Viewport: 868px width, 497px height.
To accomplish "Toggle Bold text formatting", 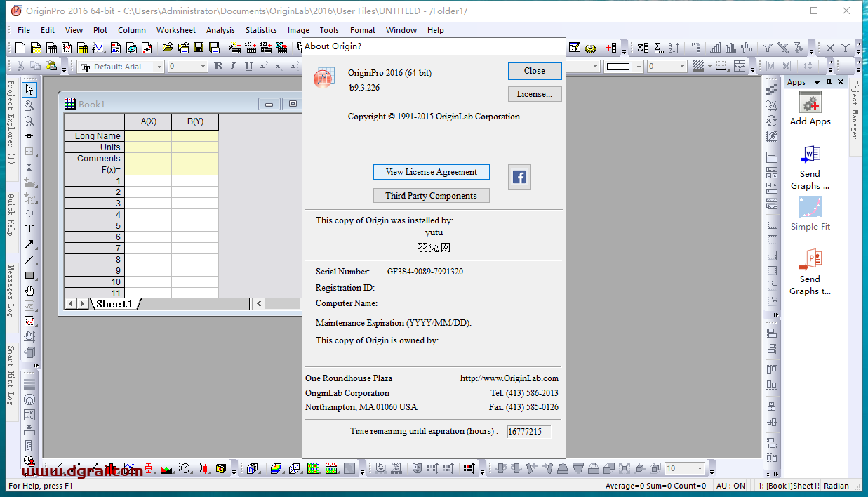I will pos(218,67).
